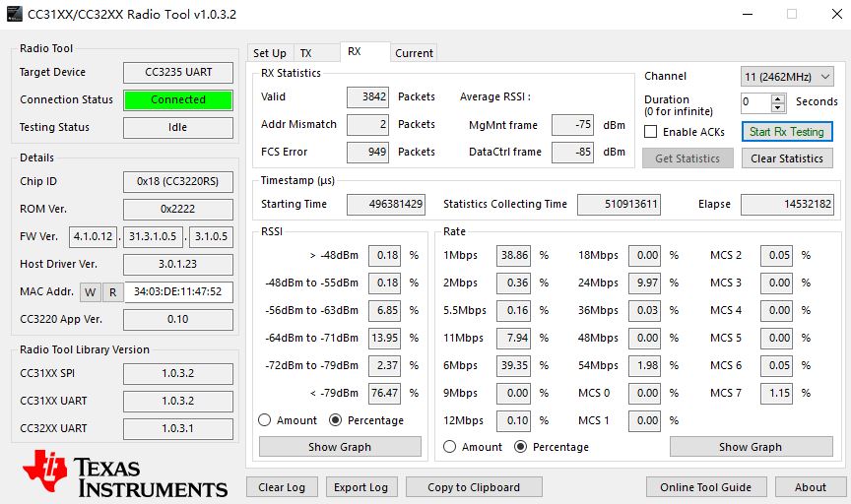The image size is (851, 504).
Task: Click the < -79dBm percentage value 76.47
Action: point(385,394)
